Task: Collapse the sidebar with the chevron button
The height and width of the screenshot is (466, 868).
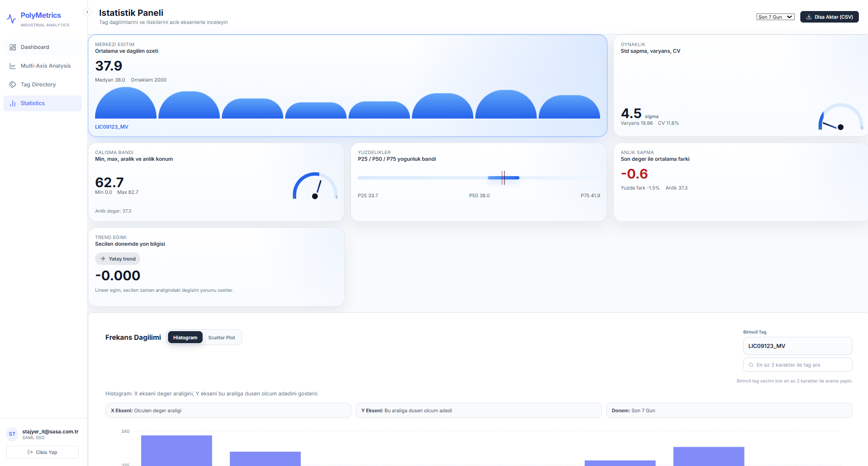Action: tap(87, 12)
